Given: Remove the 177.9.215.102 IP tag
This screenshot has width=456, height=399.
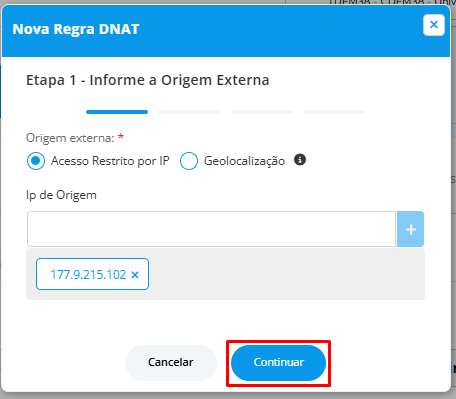Looking at the screenshot, I should [135, 275].
